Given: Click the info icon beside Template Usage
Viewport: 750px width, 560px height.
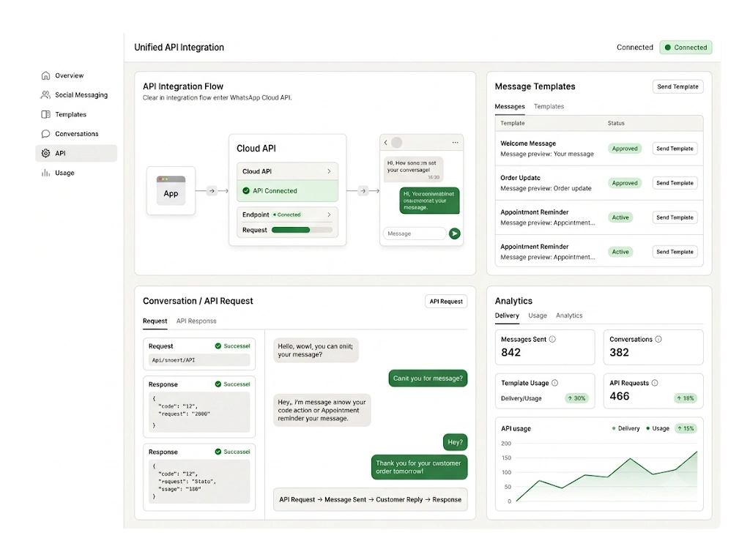Looking at the screenshot, I should [555, 383].
